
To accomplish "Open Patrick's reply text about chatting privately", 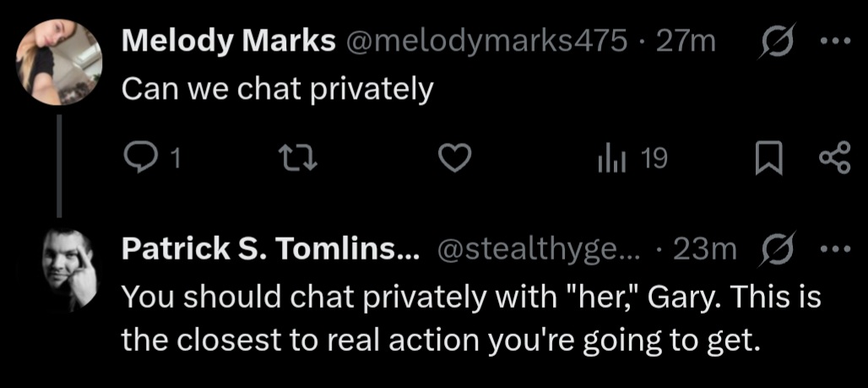I will click(471, 320).
